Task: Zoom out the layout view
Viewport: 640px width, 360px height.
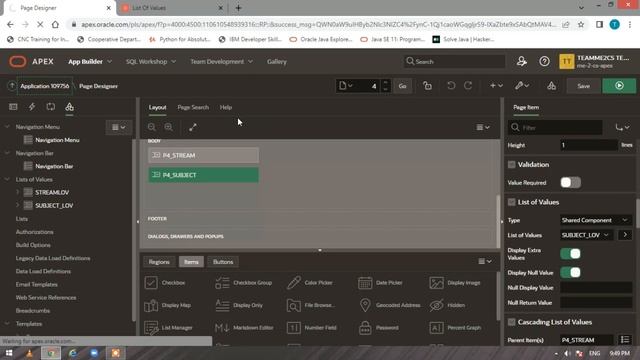Action: pyautogui.click(x=152, y=127)
